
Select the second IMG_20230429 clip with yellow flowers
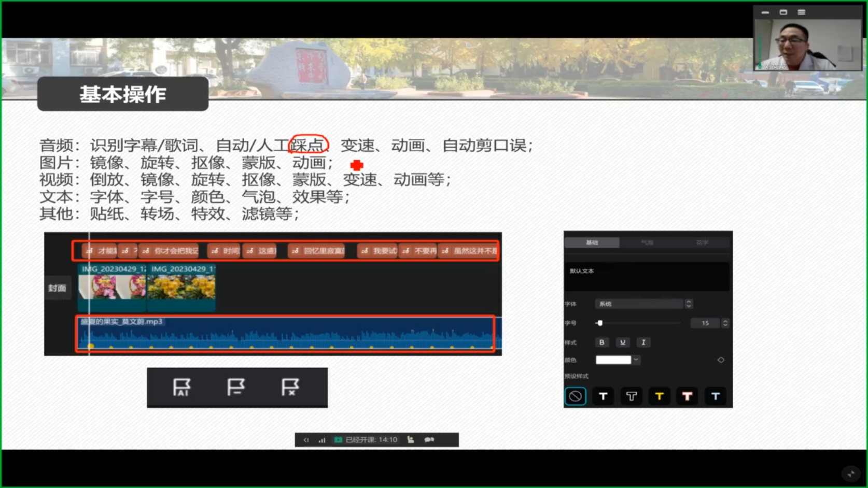[x=181, y=288]
